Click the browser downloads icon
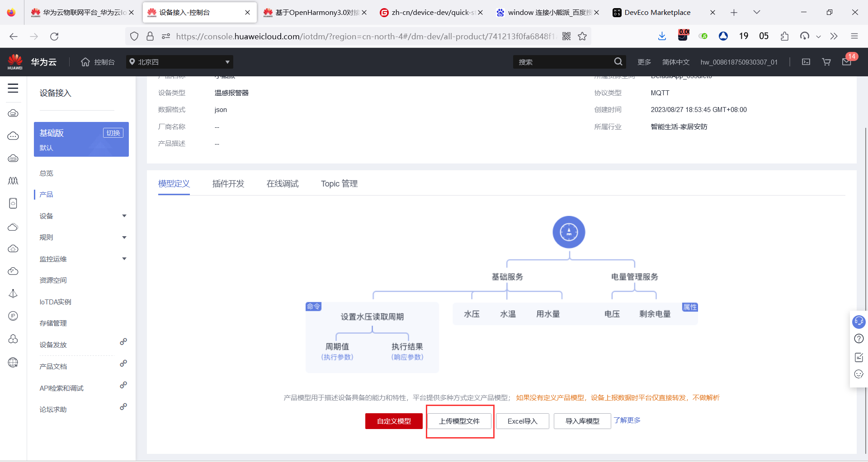 [662, 36]
